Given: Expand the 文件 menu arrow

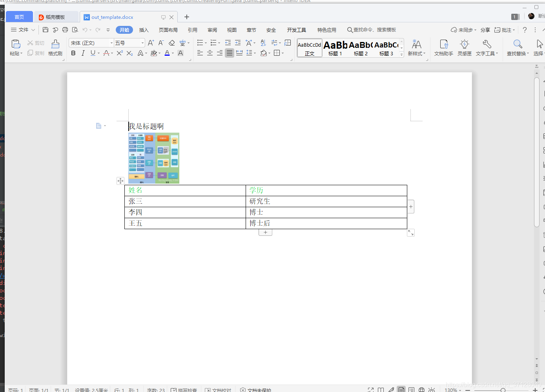Looking at the screenshot, I should tap(33, 30).
